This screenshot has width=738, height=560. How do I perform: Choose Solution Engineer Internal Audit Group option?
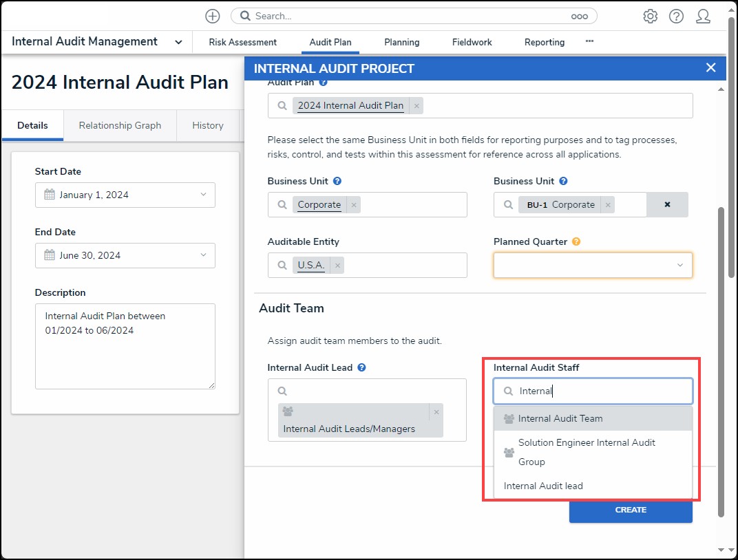tap(587, 452)
